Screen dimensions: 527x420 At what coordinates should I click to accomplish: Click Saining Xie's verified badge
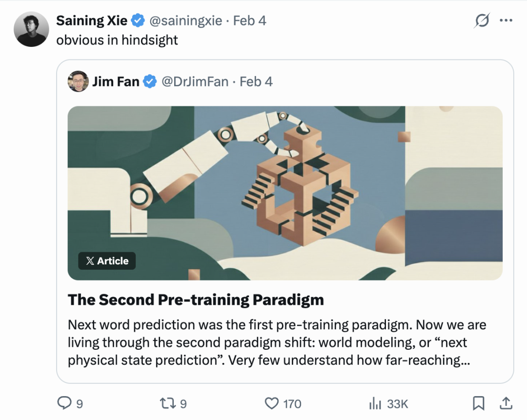coord(139,20)
